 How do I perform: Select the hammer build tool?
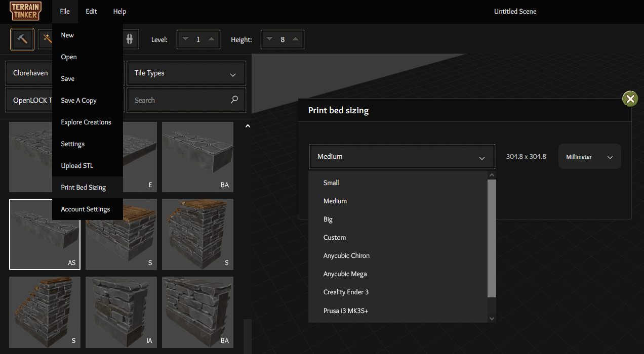click(x=22, y=39)
